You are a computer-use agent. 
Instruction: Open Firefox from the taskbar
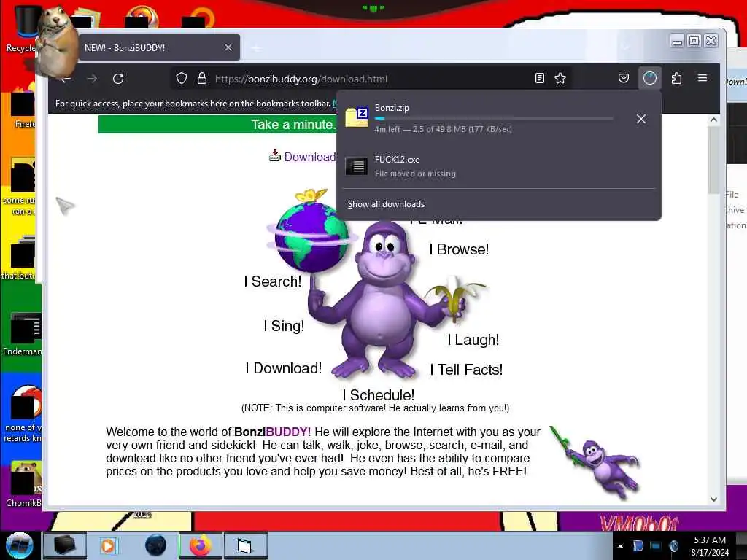click(x=201, y=545)
